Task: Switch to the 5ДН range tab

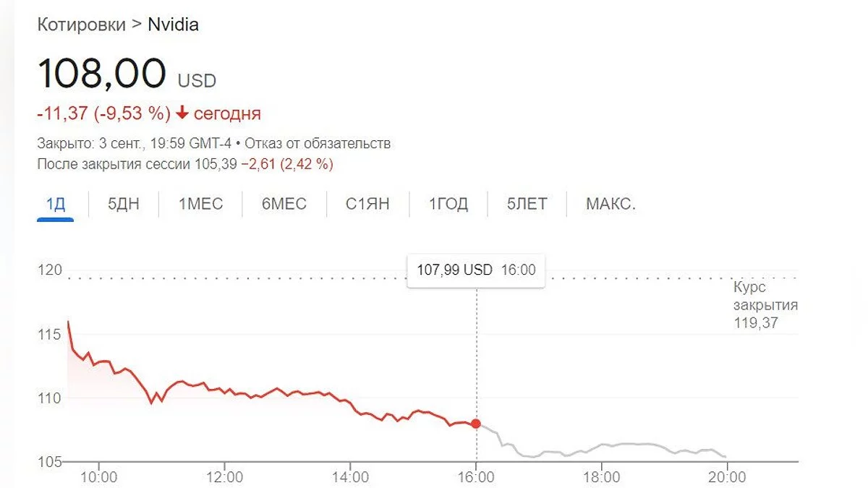Action: [124, 205]
